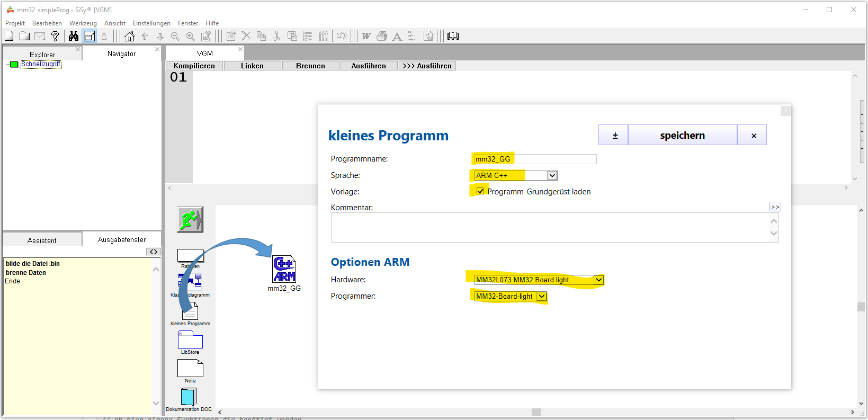
Task: Open the Hardware MM32L073 dropdown
Action: click(598, 280)
